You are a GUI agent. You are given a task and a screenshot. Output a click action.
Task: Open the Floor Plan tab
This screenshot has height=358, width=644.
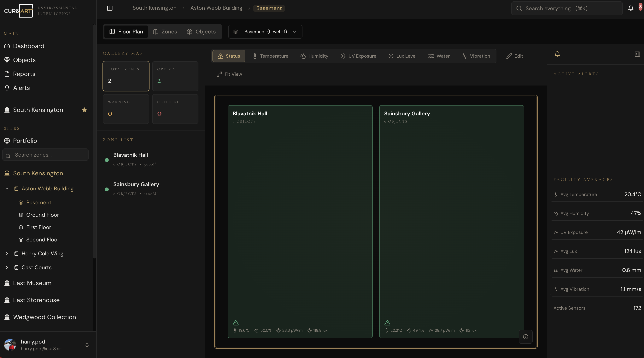126,32
